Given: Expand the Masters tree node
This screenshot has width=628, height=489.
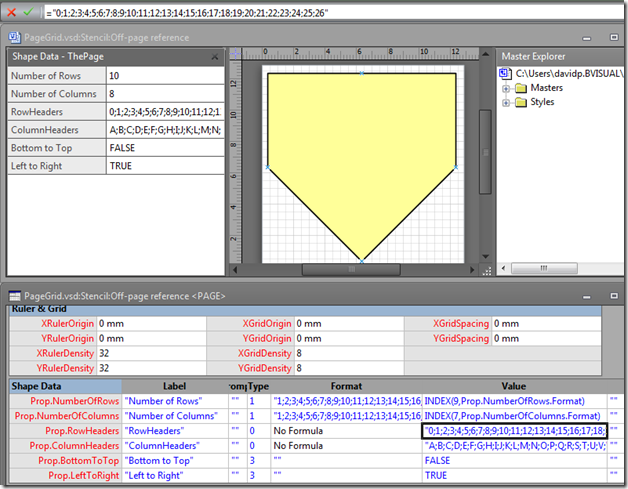Looking at the screenshot, I should pos(507,89).
